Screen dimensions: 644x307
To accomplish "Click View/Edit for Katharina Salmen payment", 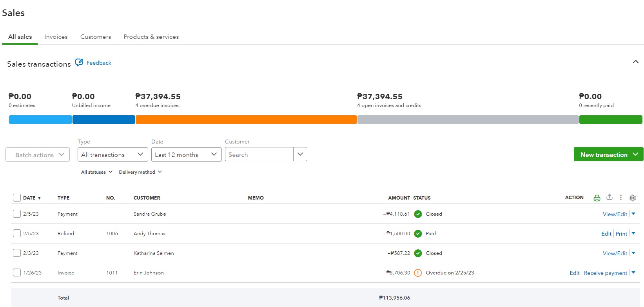I will click(615, 253).
